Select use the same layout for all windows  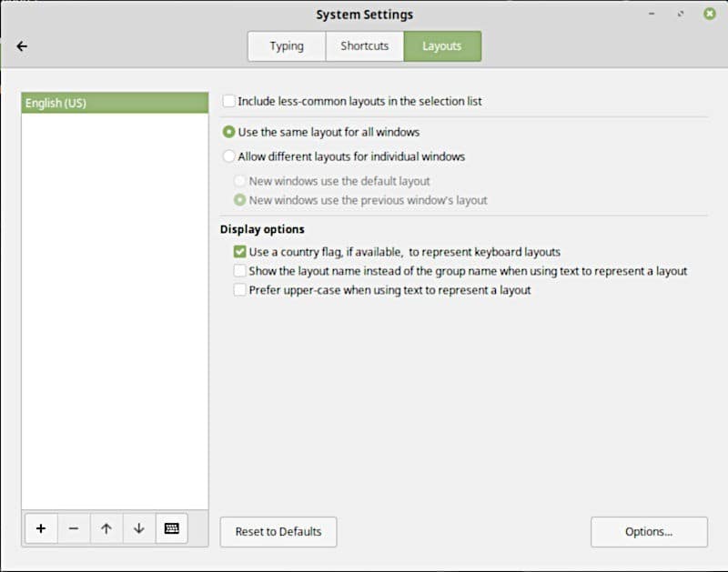click(228, 131)
